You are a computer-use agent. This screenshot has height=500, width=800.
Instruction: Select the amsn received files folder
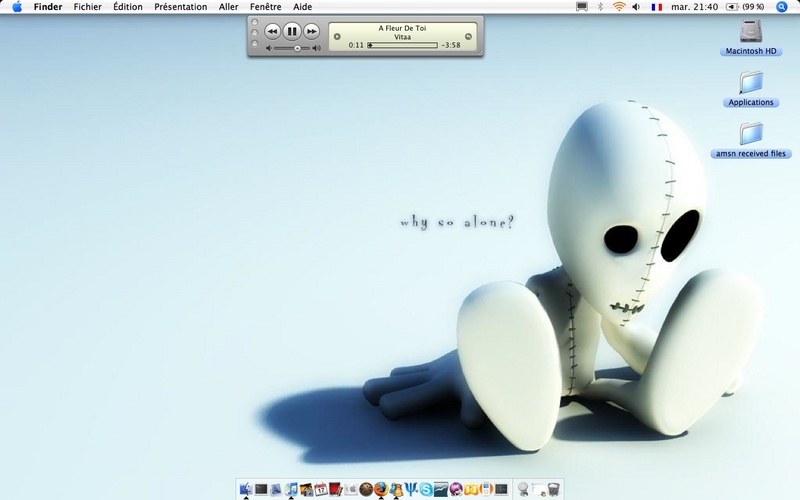(x=751, y=140)
